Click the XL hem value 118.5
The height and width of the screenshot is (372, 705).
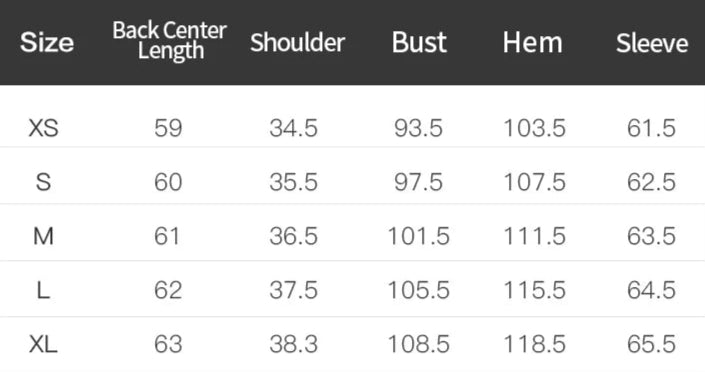point(534,345)
